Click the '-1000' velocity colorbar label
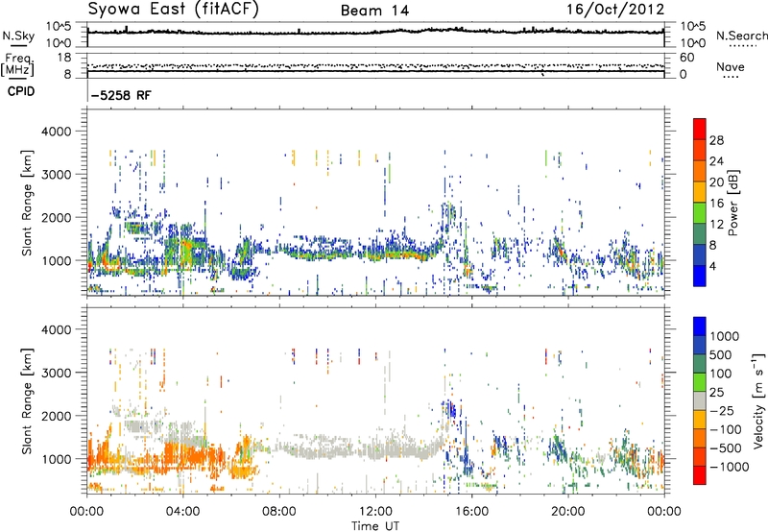The image size is (768, 532). pyautogui.click(x=730, y=467)
